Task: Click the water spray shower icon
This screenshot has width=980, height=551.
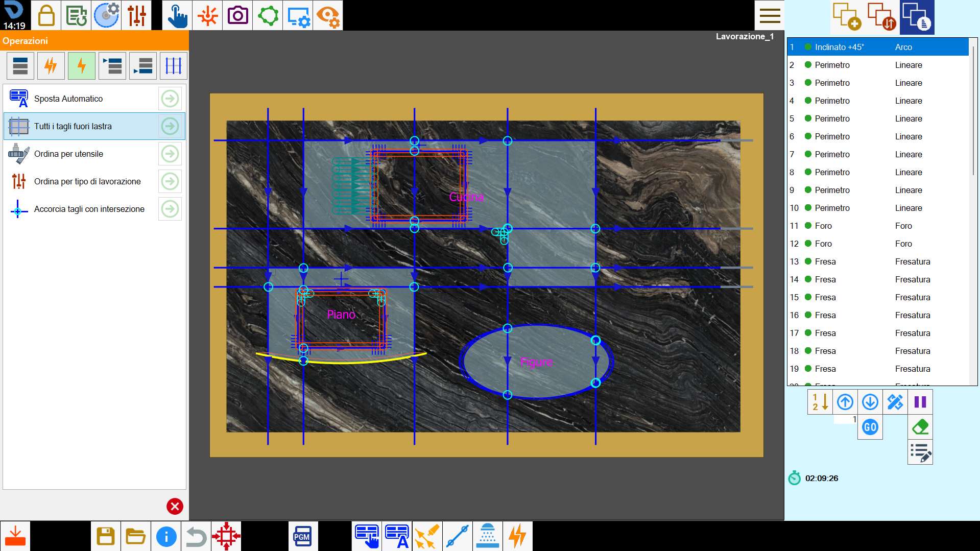Action: (x=487, y=536)
